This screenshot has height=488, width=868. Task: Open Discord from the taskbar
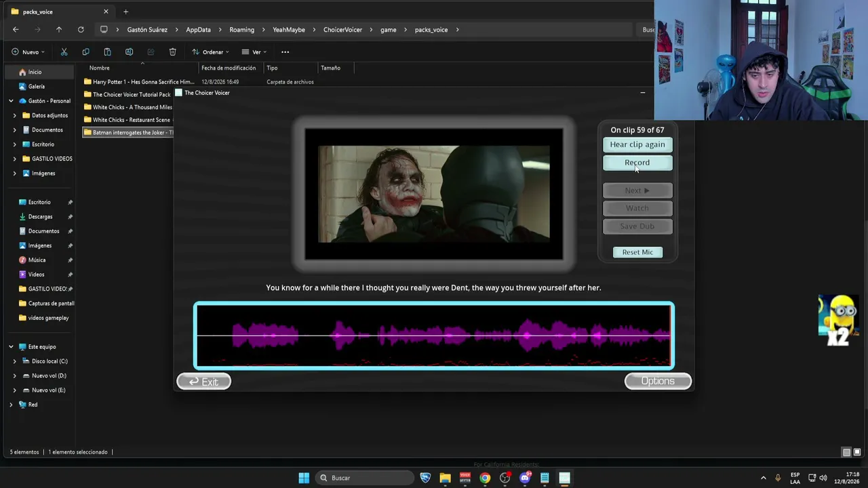(x=524, y=478)
